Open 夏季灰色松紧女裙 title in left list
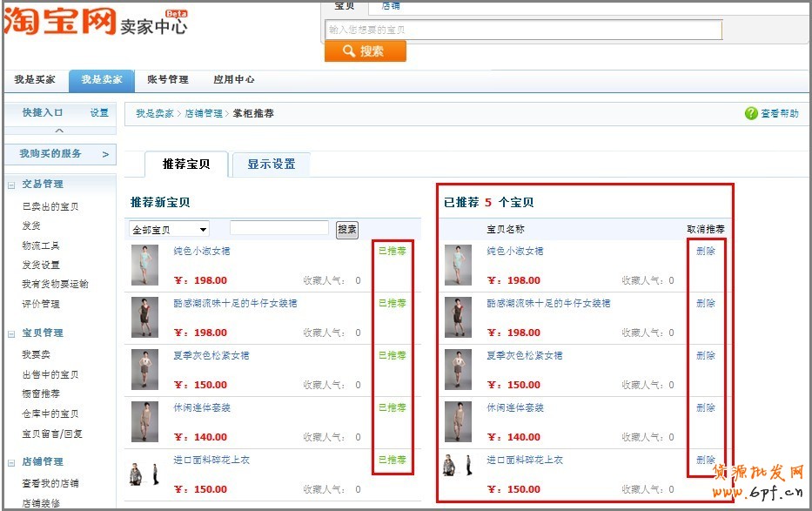812x511 pixels. coord(211,356)
